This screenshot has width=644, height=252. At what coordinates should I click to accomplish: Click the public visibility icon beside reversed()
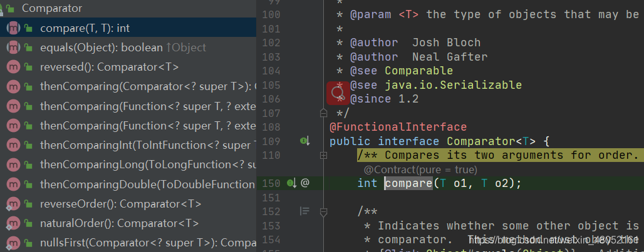coord(28,68)
